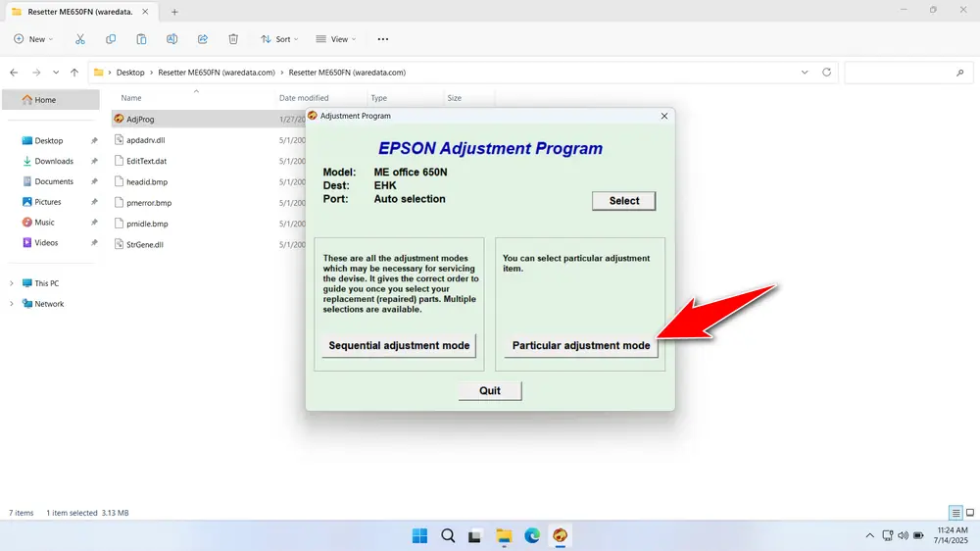The width and height of the screenshot is (980, 551).
Task: Go back in File Explorer
Action: pos(14,73)
